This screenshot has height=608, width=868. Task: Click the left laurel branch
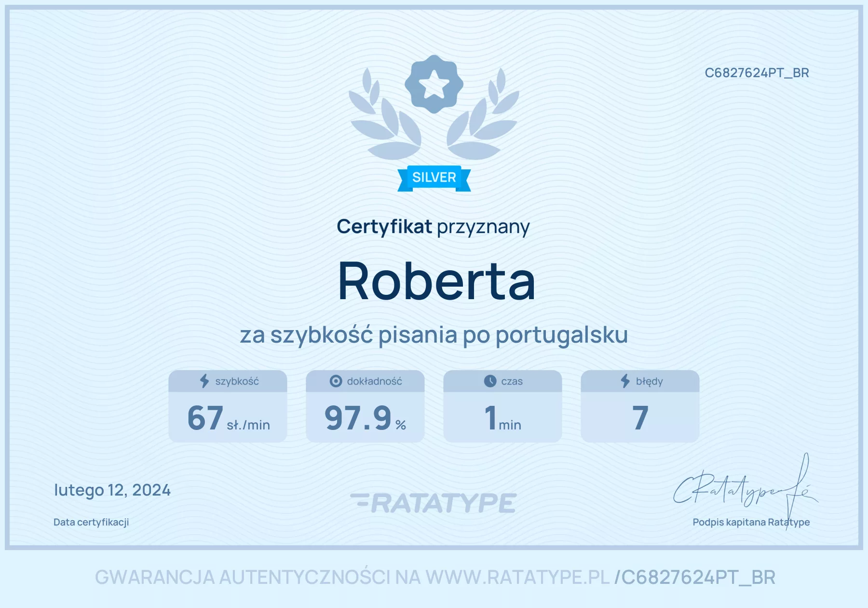(385, 115)
